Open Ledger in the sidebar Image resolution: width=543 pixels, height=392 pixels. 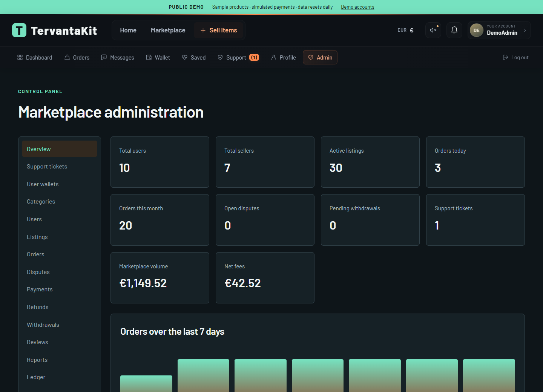[x=60, y=377]
